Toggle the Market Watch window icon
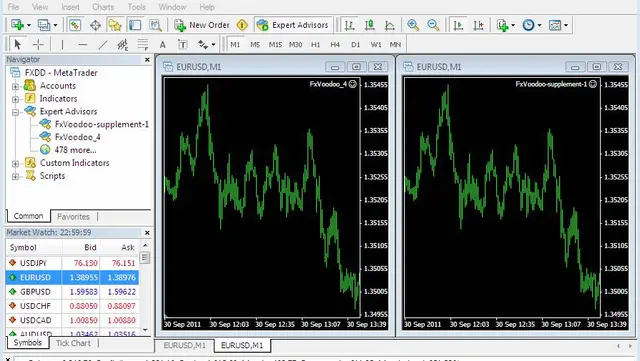 pyautogui.click(x=75, y=25)
